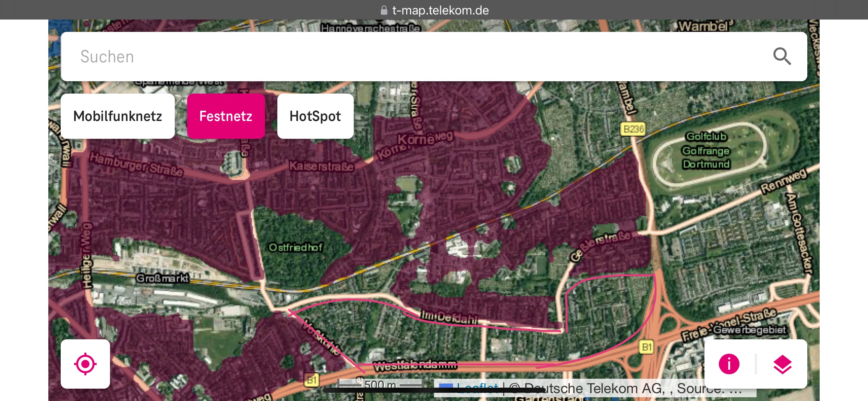Switch to the HotSpot tab
Image resolution: width=868 pixels, height=401 pixels.
pos(315,116)
